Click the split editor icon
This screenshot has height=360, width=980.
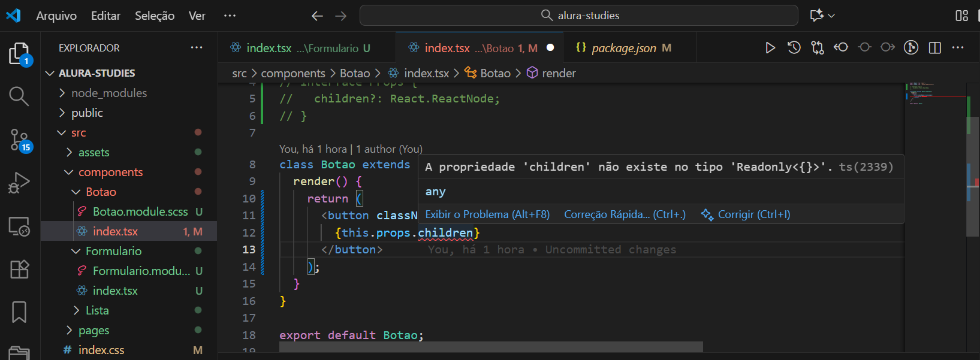tap(934, 48)
